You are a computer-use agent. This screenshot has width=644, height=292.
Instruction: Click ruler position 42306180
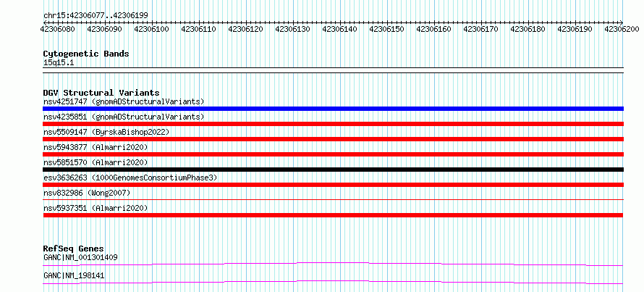(x=528, y=29)
